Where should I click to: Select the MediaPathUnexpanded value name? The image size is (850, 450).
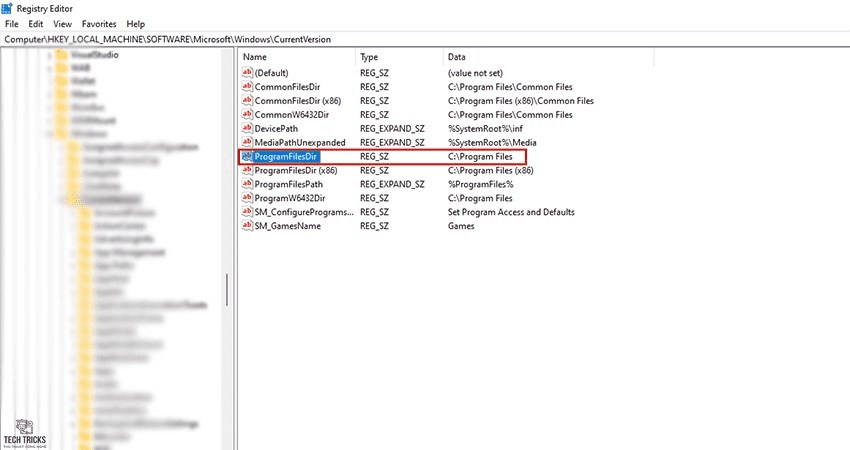[300, 143]
